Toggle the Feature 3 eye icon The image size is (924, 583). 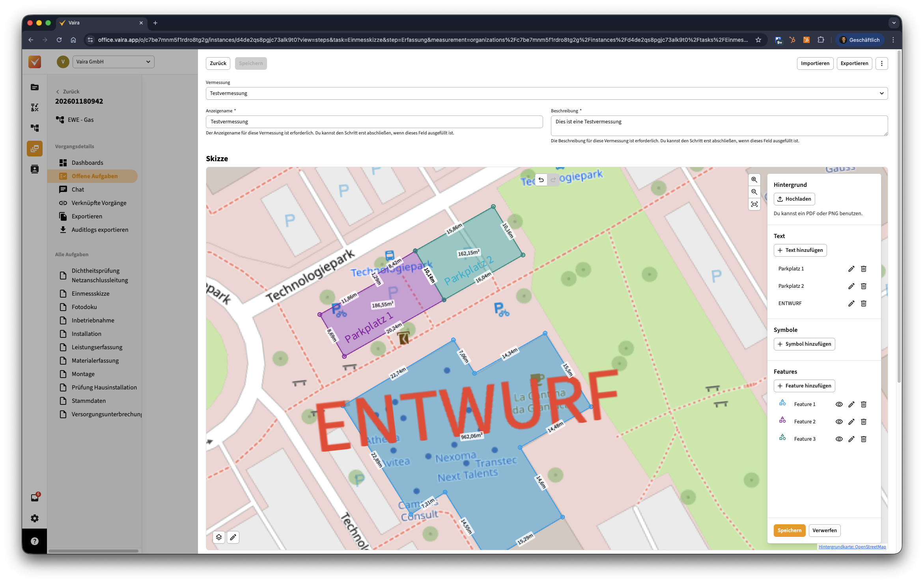(x=839, y=439)
